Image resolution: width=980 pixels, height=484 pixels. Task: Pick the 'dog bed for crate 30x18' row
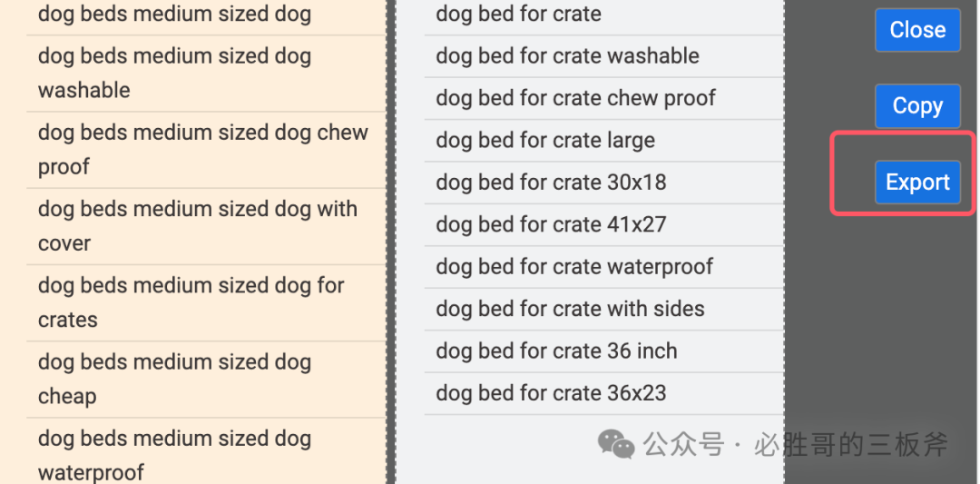pyautogui.click(x=603, y=183)
